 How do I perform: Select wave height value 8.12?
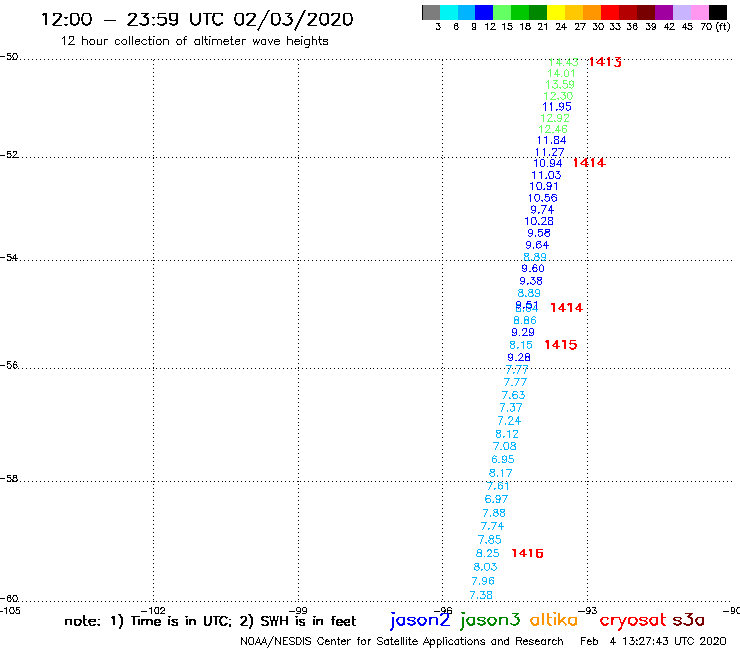pyautogui.click(x=507, y=434)
